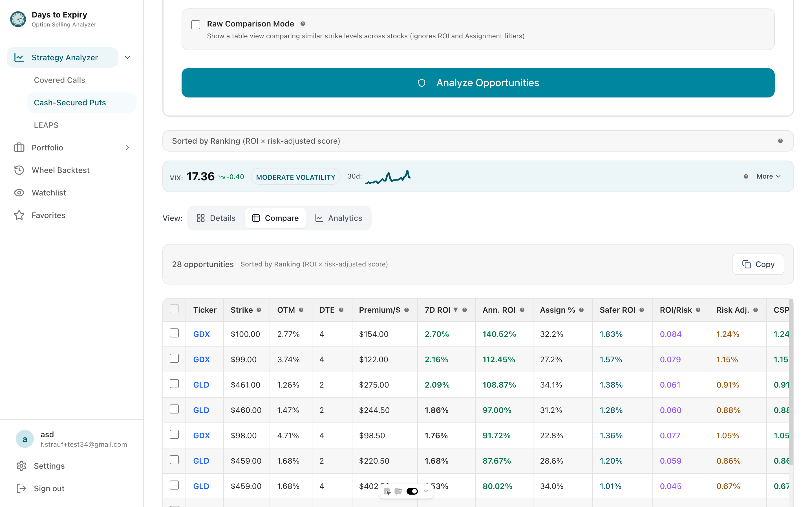Screen dimensions: 812x507
Task: Open the More dropdown in the VIX bar
Action: [768, 176]
